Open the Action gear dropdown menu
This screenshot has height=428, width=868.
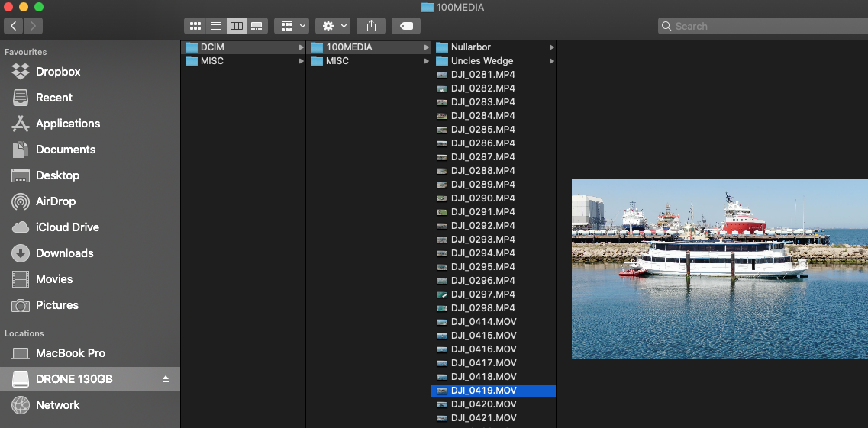(x=334, y=26)
